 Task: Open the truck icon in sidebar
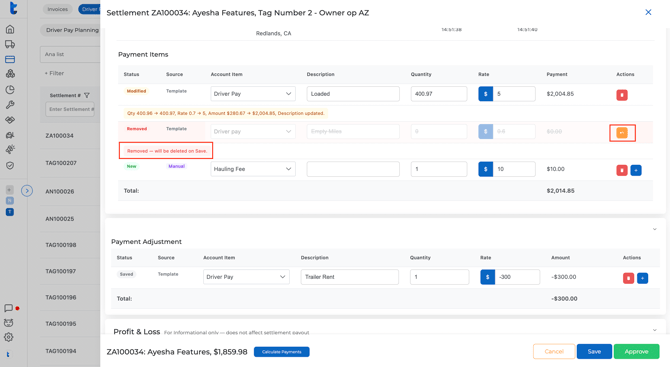(x=10, y=44)
